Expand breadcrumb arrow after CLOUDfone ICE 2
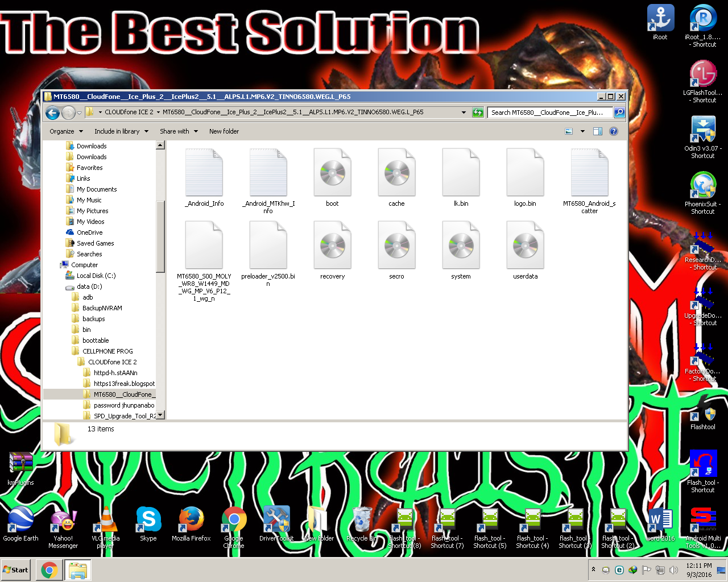This screenshot has width=728, height=582. tap(158, 113)
